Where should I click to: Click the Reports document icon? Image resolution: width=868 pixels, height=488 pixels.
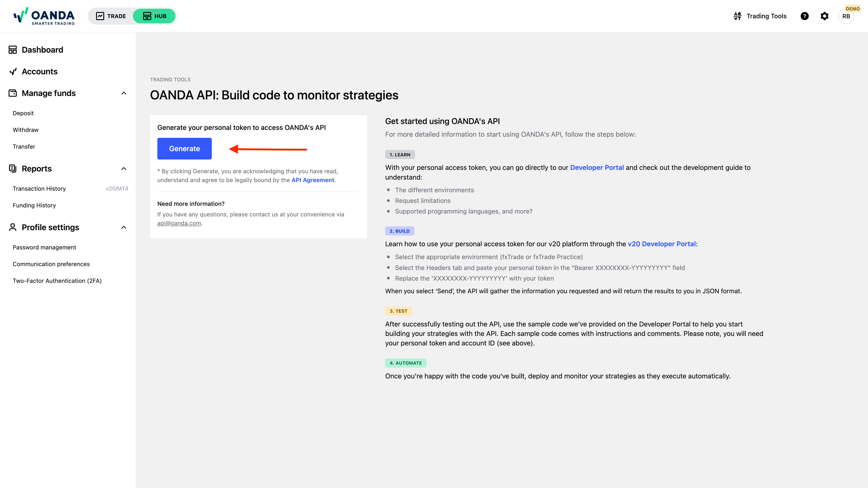[x=13, y=168]
